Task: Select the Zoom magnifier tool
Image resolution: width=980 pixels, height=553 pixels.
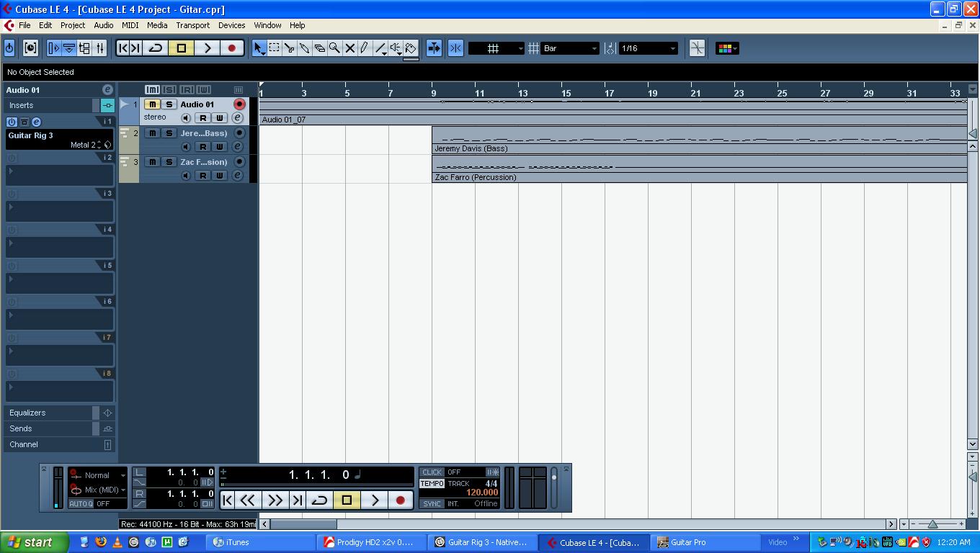Action: [335, 48]
